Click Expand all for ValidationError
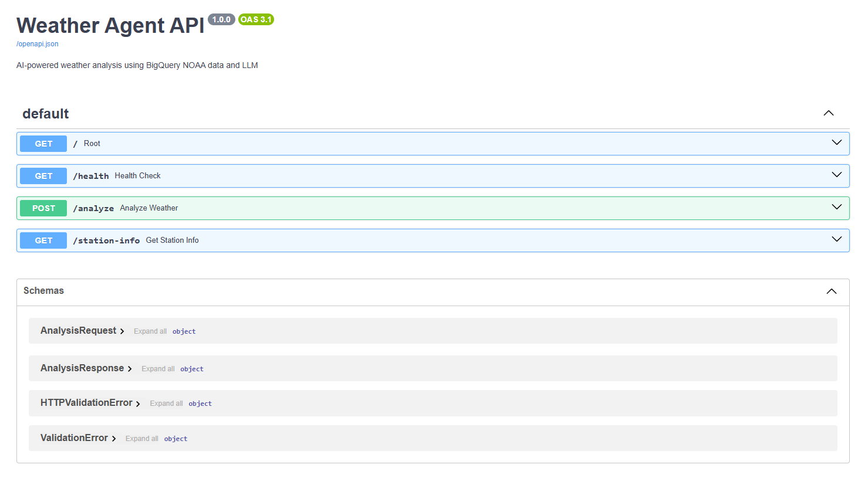This screenshot has height=495, width=868. [x=141, y=439]
